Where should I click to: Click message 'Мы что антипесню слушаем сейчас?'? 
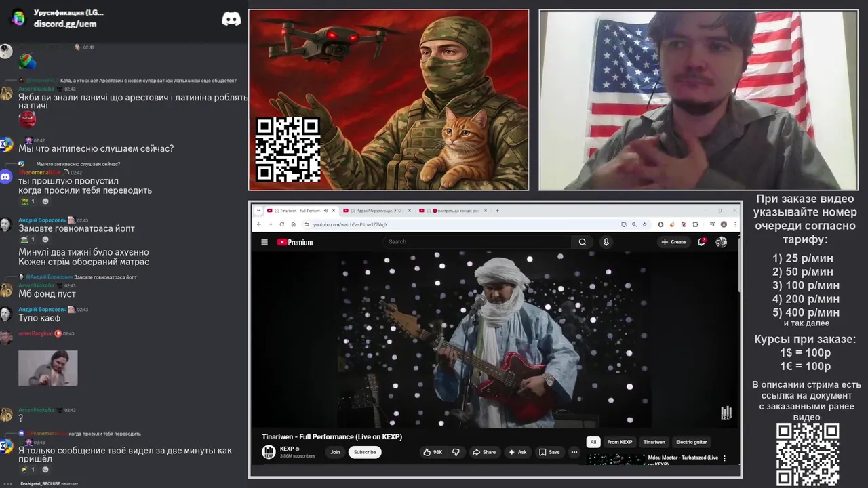(x=96, y=148)
